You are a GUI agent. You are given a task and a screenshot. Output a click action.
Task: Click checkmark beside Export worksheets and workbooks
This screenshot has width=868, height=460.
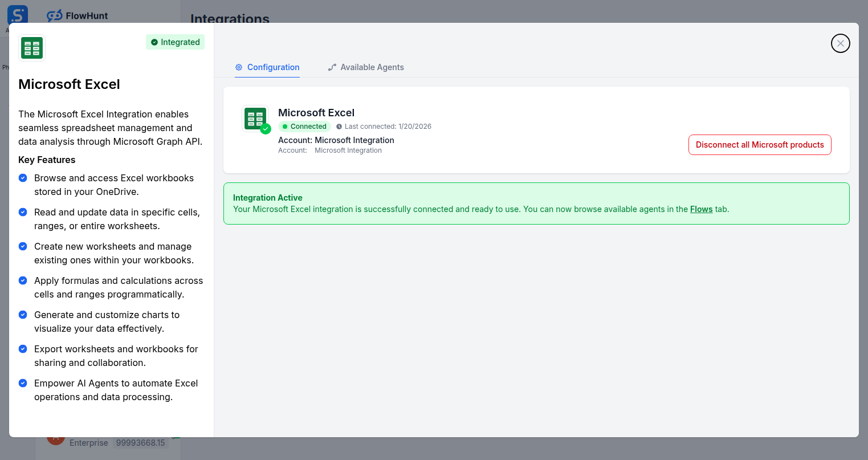pos(23,349)
